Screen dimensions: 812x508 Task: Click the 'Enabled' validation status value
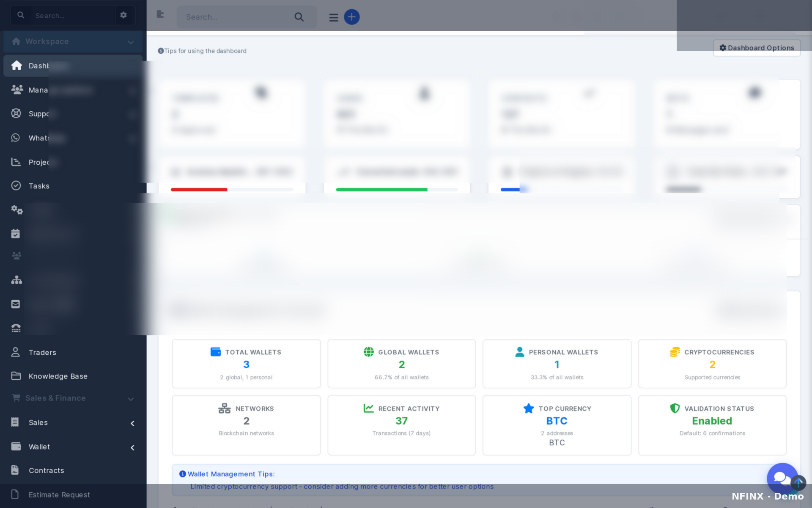[712, 421]
